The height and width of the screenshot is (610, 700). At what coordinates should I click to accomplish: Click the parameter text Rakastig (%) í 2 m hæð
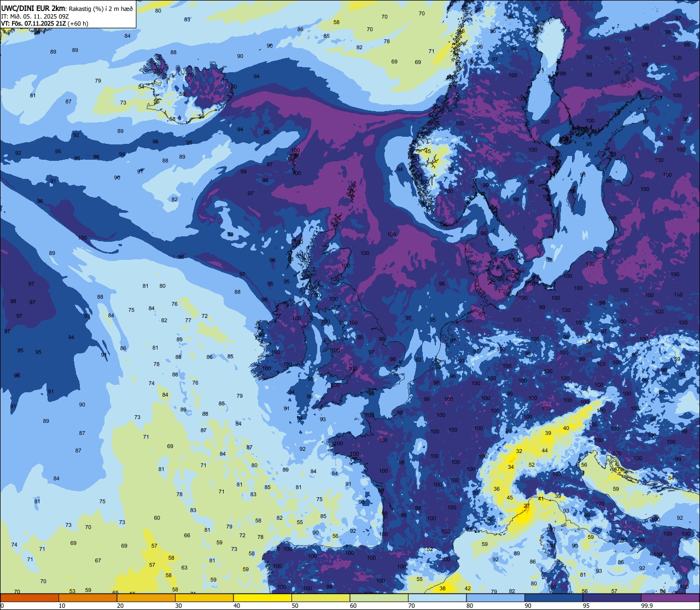tap(101, 8)
